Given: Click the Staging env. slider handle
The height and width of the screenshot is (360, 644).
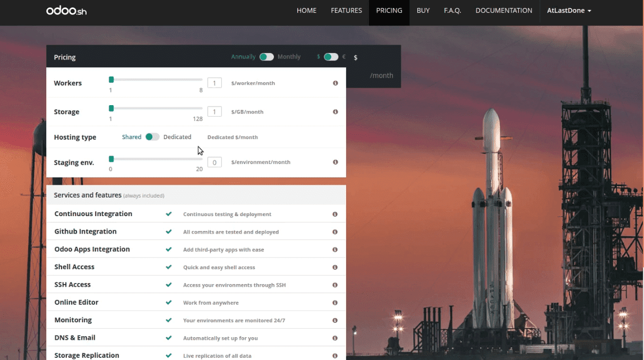Looking at the screenshot, I should pos(111,159).
